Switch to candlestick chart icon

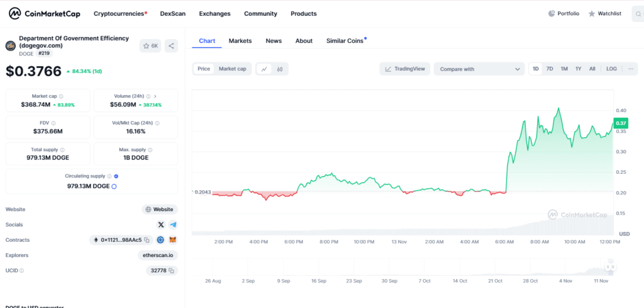[280, 69]
